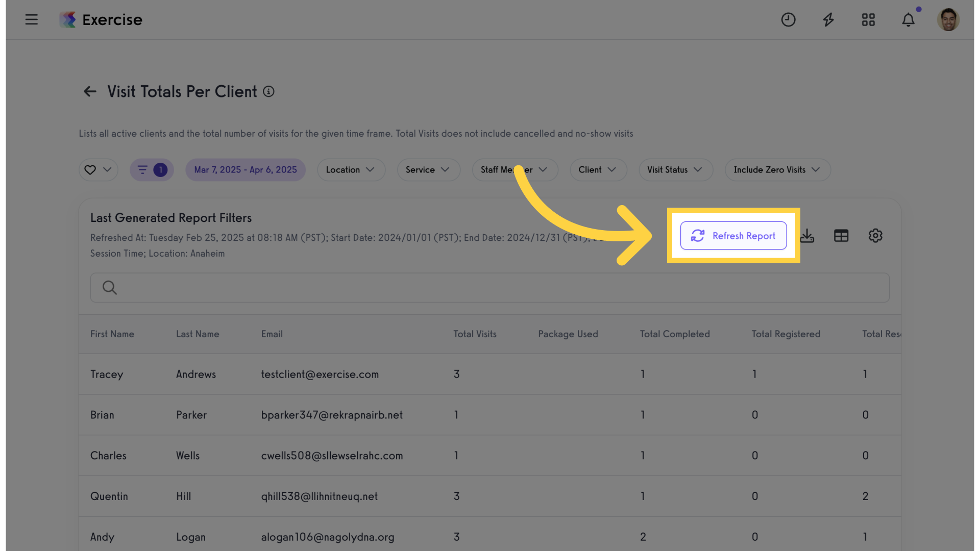The width and height of the screenshot is (980, 551).
Task: Open active filters badge showing 1
Action: [x=152, y=169]
